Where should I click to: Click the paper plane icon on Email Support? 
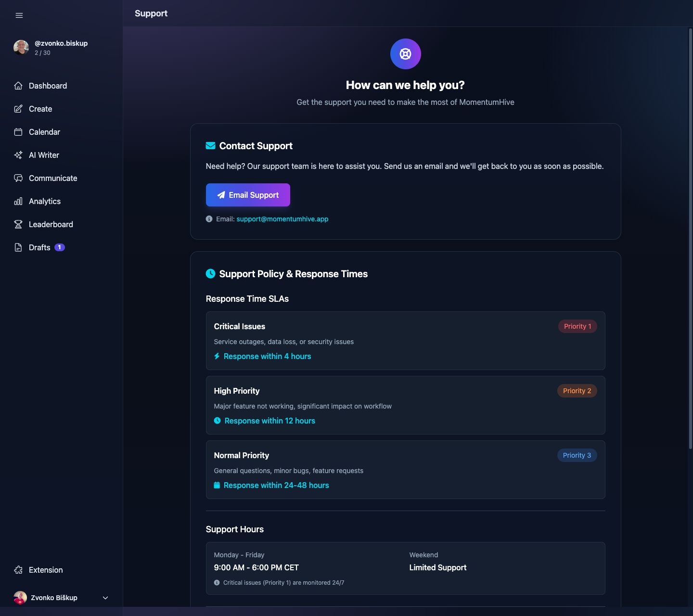(221, 195)
